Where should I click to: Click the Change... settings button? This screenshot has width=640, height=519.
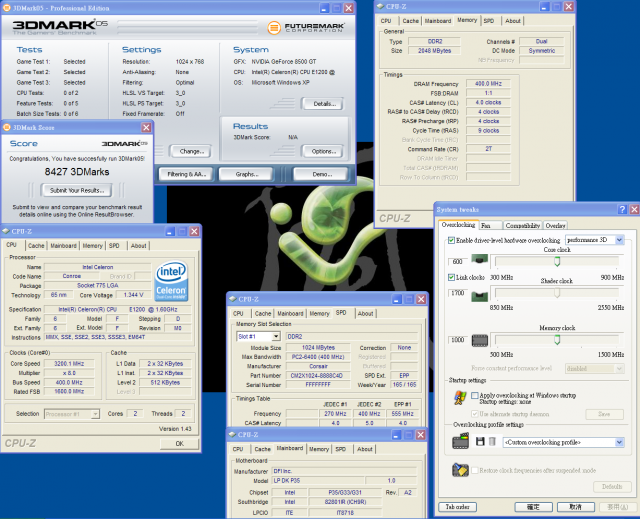191,151
